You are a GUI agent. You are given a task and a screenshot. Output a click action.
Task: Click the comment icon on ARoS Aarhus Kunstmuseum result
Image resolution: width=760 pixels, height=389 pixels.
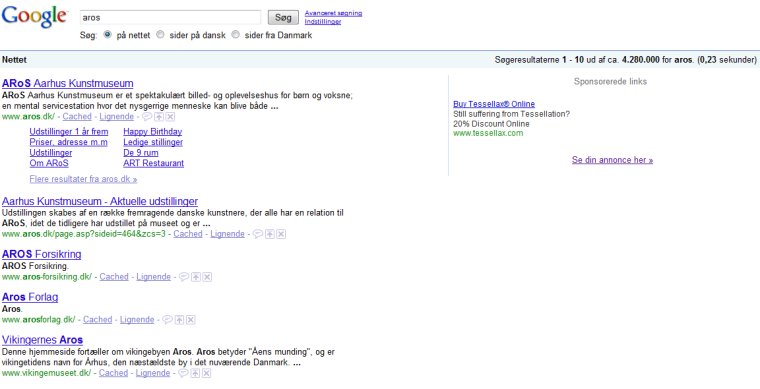(147, 117)
